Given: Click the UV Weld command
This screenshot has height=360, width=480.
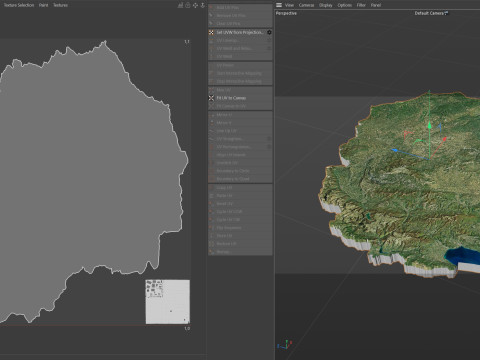Looking at the screenshot, I should (x=240, y=57).
